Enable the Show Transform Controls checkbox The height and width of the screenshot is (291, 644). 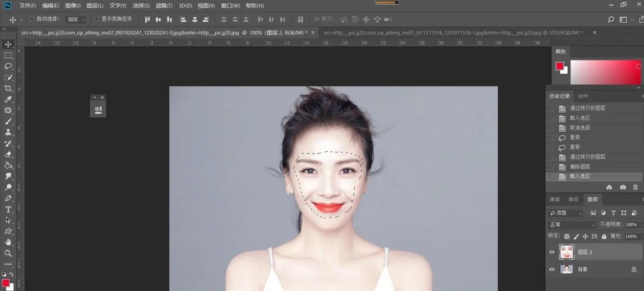(x=97, y=19)
